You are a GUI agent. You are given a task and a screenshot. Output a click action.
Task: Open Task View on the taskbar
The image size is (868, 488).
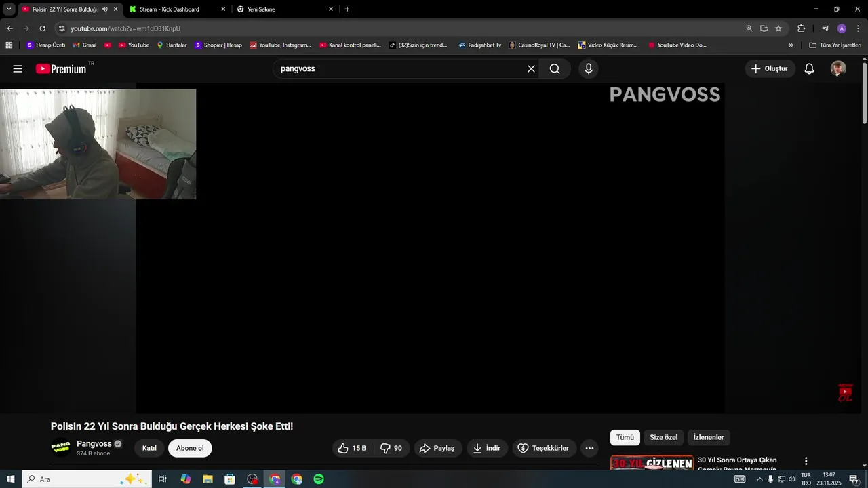coord(163,479)
